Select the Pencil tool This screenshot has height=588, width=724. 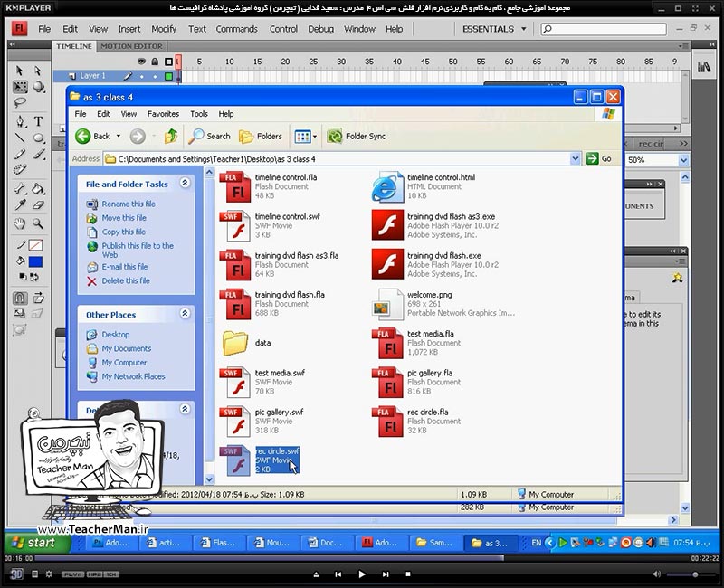tap(20, 154)
